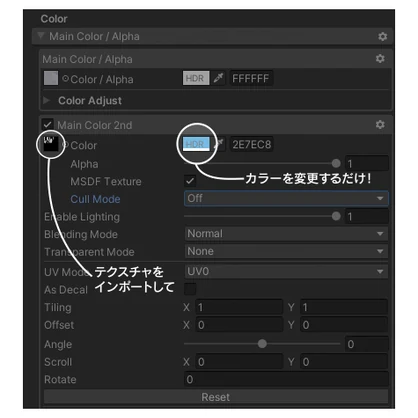Click the FFFFFF hex color field
Viewport: 418px width, 418px height.
(x=251, y=78)
